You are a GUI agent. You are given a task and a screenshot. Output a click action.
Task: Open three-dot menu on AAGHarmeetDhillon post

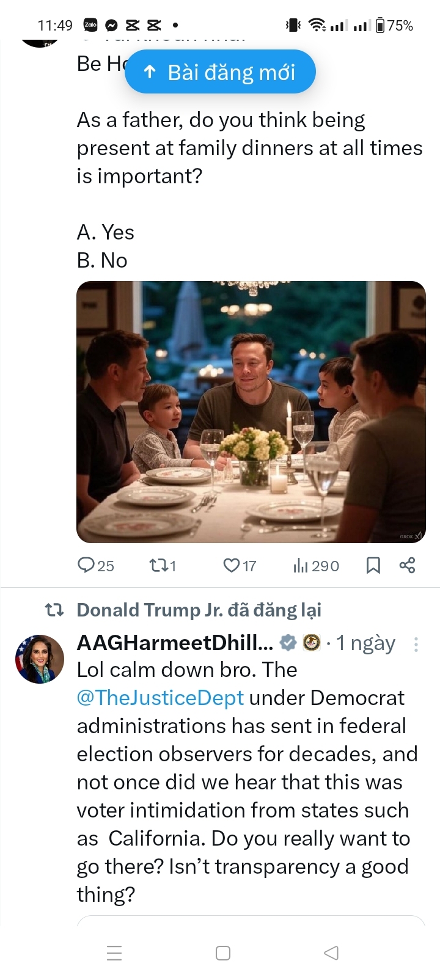(x=416, y=644)
